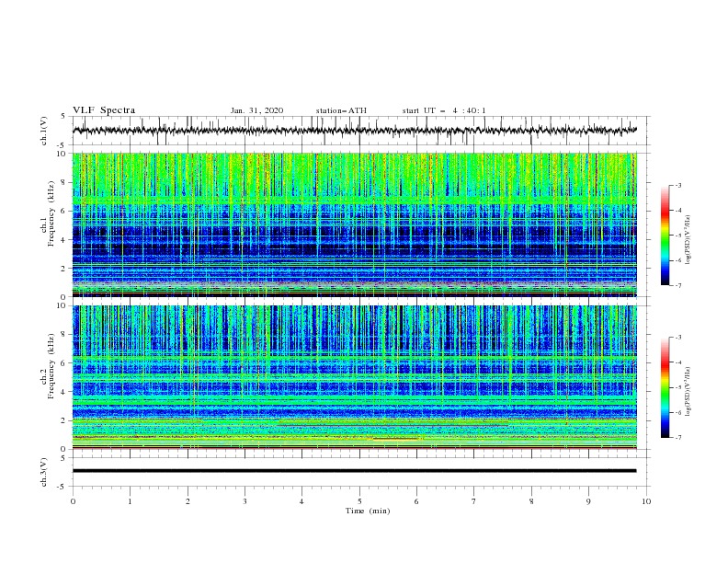Click the "10" kHz tick on ch.1 frequency axis
Screen dimensions: 728x563
[63, 154]
